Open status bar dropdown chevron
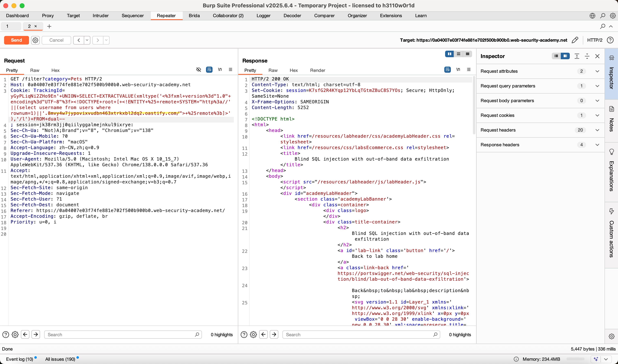Screen dimensions: 618x364 (606, 359)
